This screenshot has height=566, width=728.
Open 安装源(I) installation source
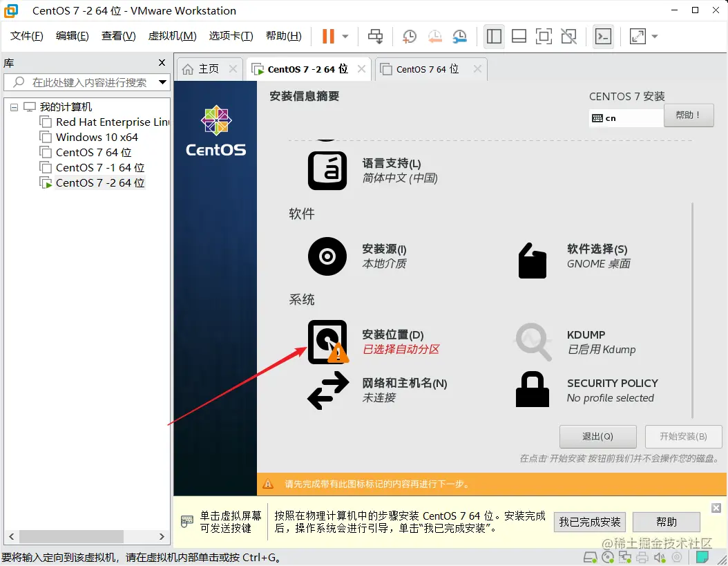[x=358, y=256]
